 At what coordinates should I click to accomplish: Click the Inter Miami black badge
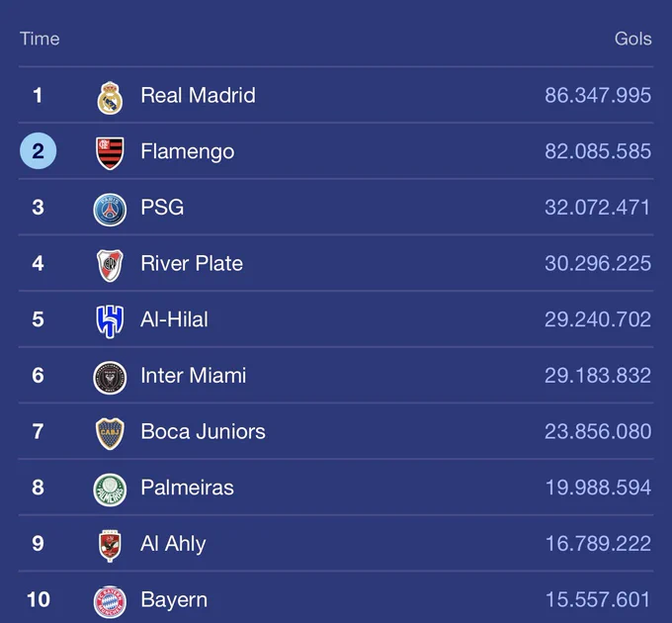coord(110,378)
